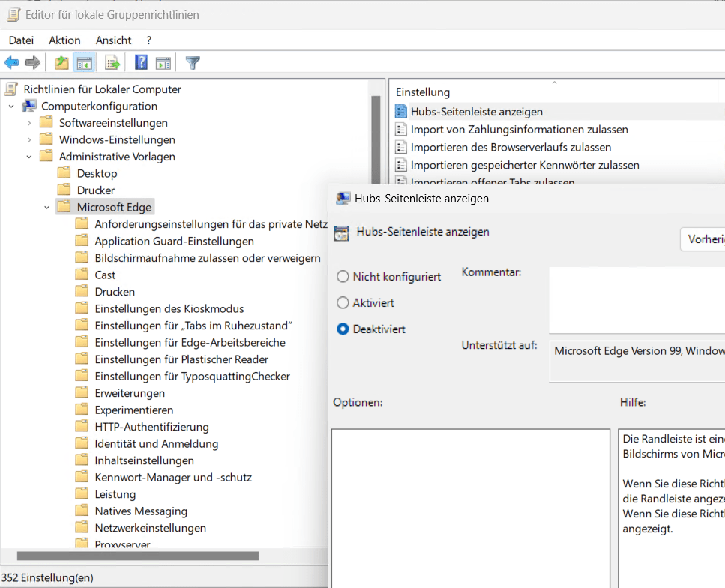Screen dimensions: 725x588
Task: Click the Microsoft Edge folder icon
Action: [64, 207]
